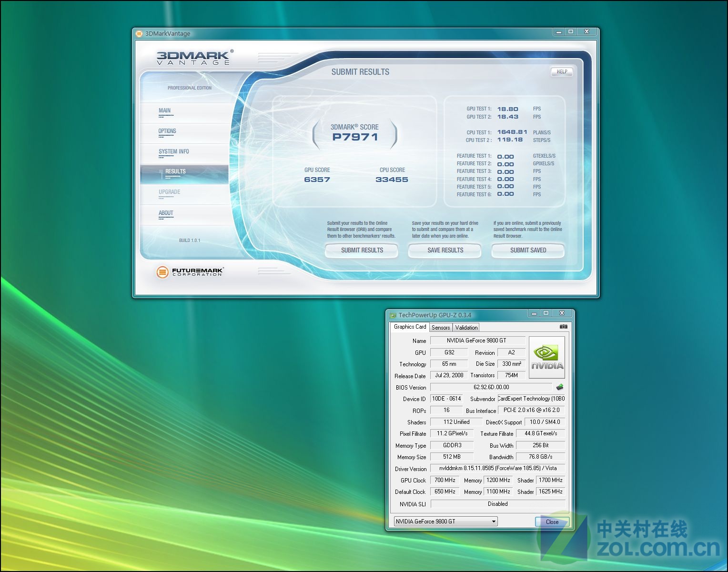The image size is (728, 572).
Task: Click the GPU Clock field 700 MHz
Action: [445, 480]
